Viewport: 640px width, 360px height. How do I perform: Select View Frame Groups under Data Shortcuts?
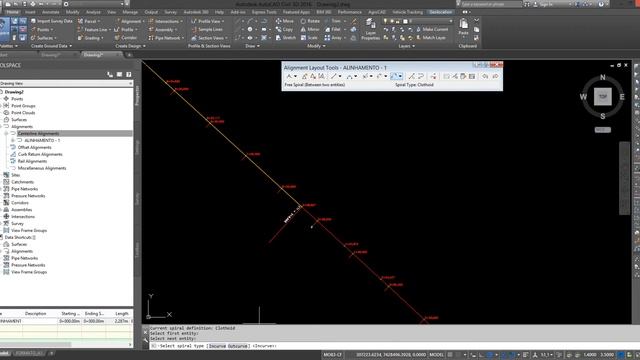point(29,272)
